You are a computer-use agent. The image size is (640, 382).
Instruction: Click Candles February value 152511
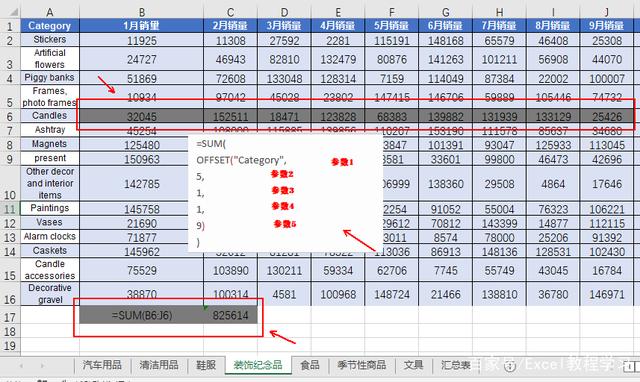coord(231,117)
